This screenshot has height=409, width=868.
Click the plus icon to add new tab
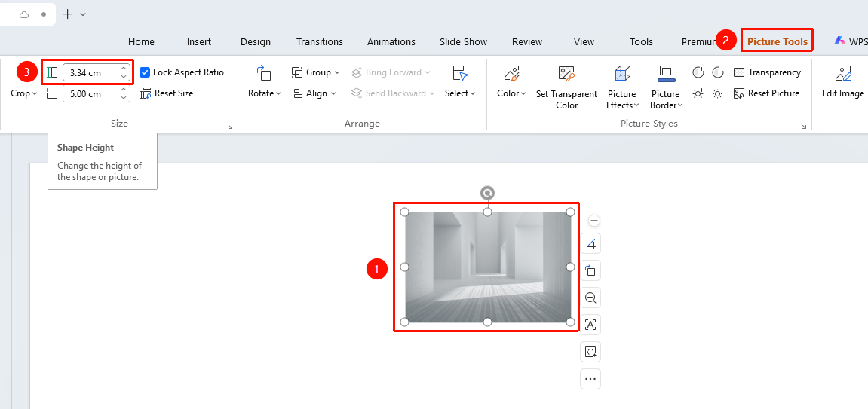click(x=68, y=14)
